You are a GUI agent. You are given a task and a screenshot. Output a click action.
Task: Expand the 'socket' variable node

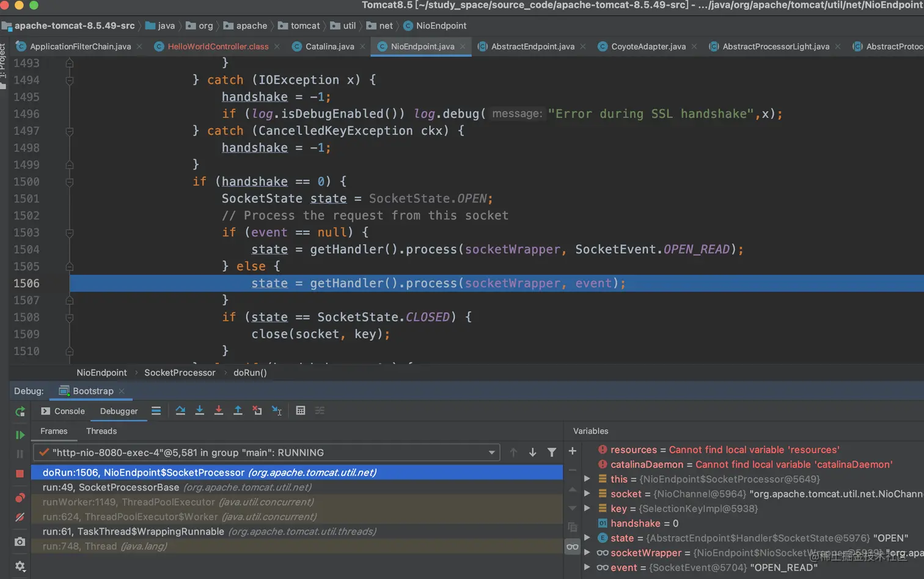tap(587, 493)
